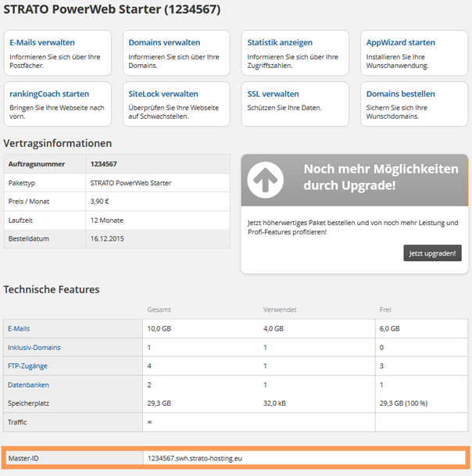472x476 pixels.
Task: Click the Bestelldatum value 16.12.2015
Action: (x=107, y=239)
